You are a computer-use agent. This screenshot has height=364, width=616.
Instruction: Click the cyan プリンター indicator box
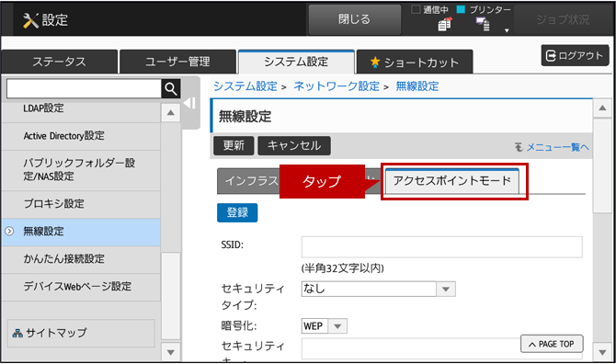(x=461, y=9)
